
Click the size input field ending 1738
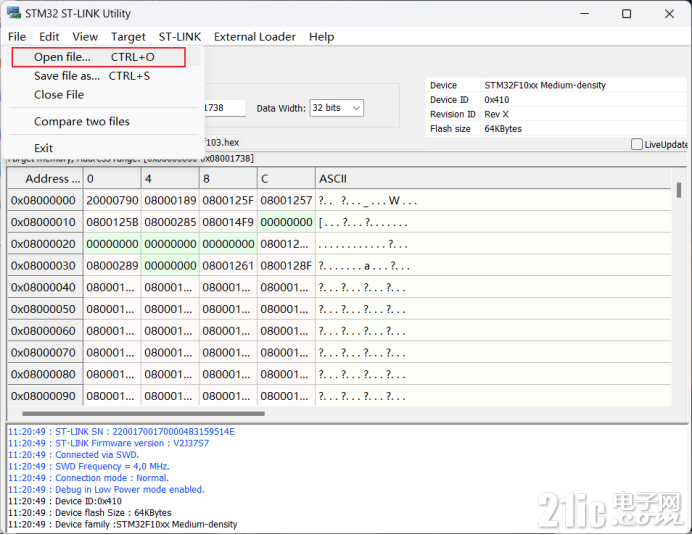[x=225, y=108]
